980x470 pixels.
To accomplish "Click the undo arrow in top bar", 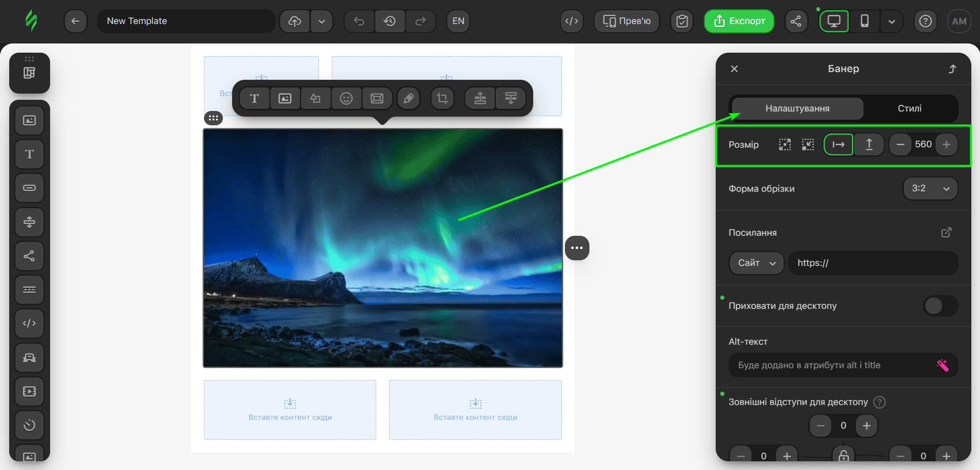I will pos(359,21).
